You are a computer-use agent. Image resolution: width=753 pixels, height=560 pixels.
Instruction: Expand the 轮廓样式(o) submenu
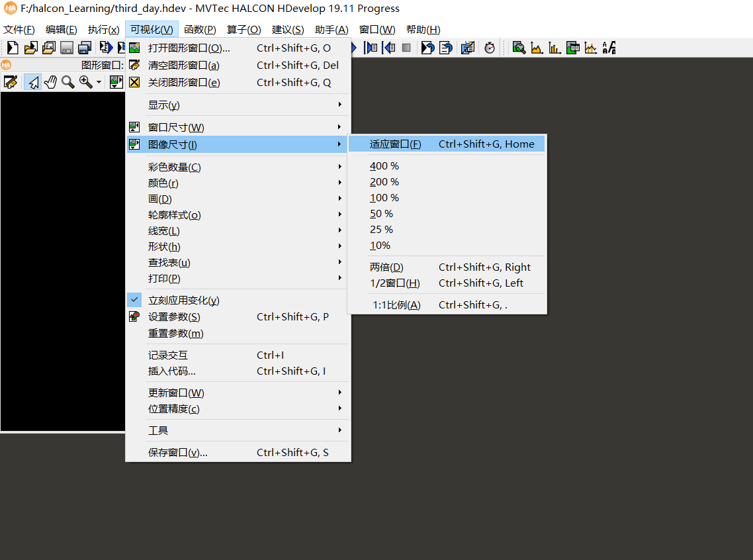238,214
